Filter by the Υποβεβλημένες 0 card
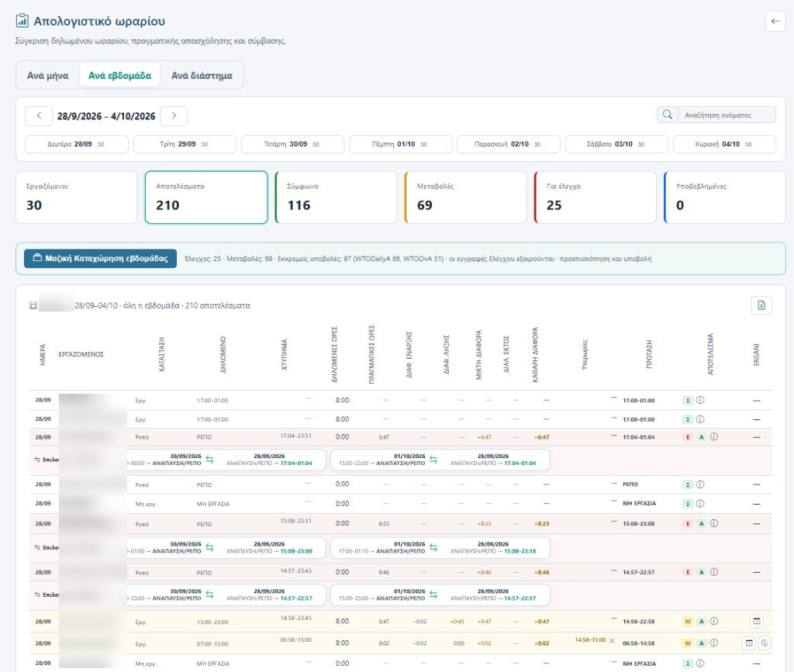Viewport: 794px width, 672px height. pyautogui.click(x=725, y=198)
